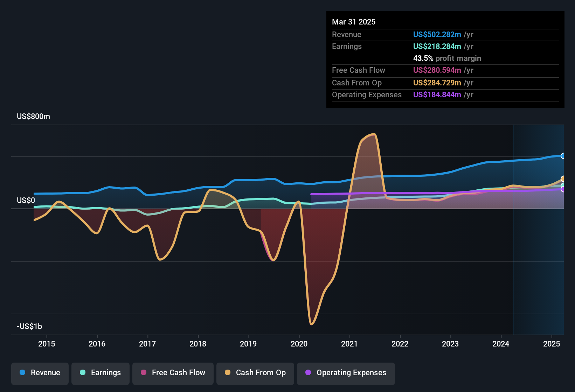The width and height of the screenshot is (575, 392).
Task: Select the 2019 x-axis label
Action: pyautogui.click(x=248, y=344)
